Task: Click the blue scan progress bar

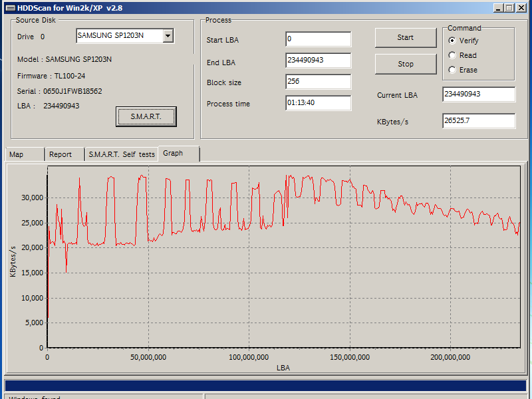Action: point(265,386)
